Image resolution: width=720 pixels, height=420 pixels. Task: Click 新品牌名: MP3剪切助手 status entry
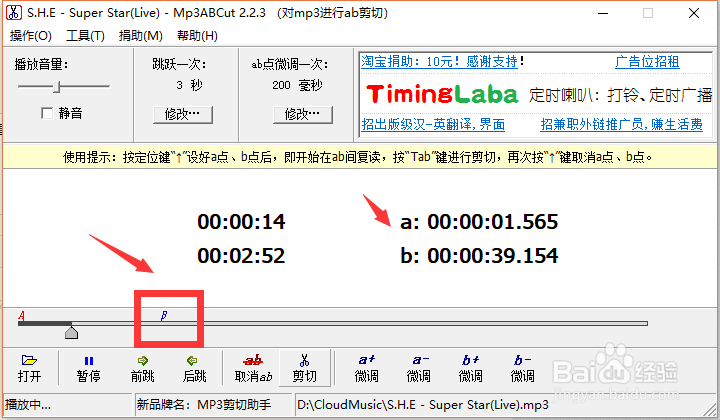click(204, 404)
